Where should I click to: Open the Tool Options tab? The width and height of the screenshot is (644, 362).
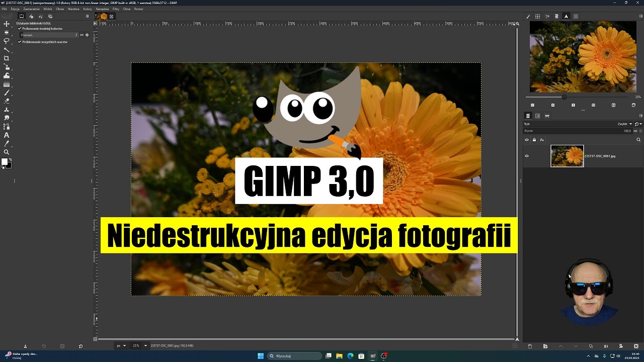(x=21, y=16)
